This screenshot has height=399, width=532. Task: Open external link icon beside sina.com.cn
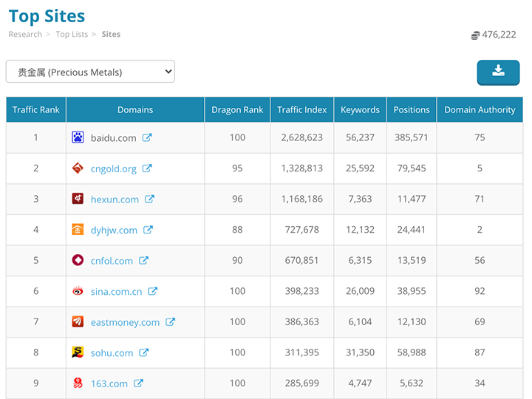click(153, 291)
